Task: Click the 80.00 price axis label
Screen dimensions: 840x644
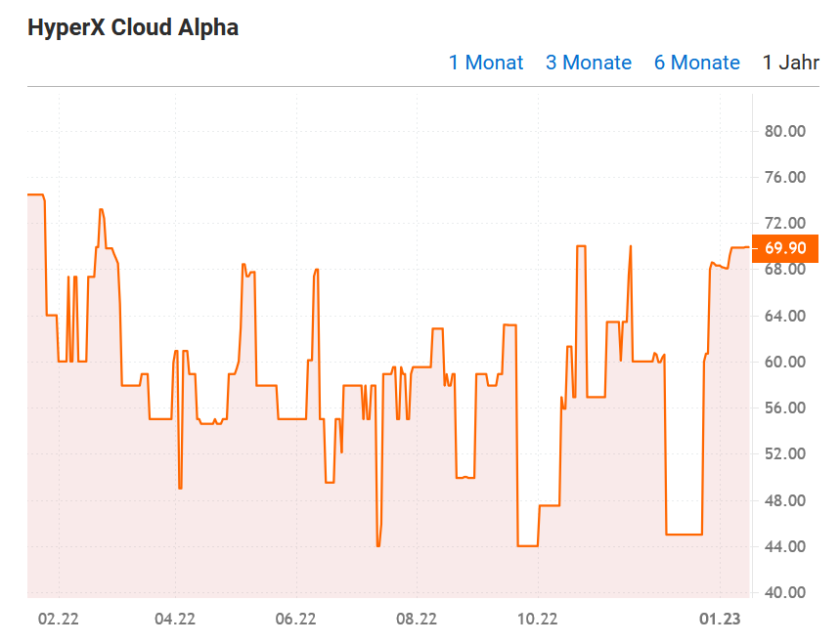Action: (784, 131)
